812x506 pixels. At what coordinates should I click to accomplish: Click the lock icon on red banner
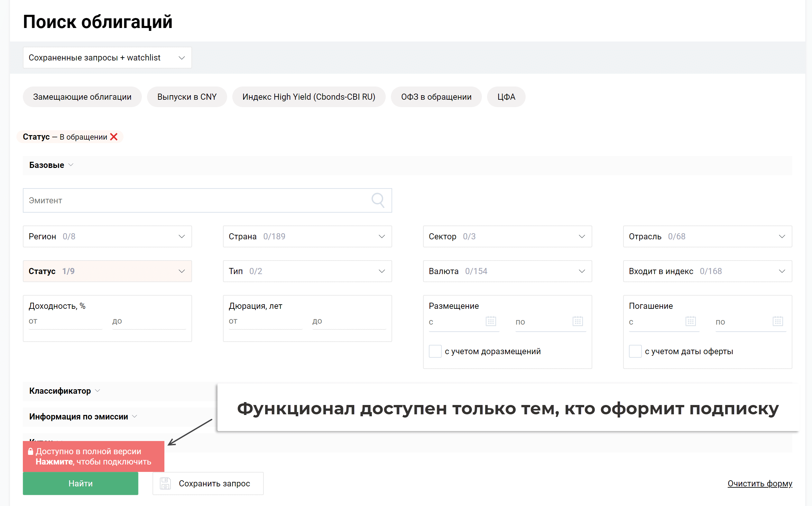pyautogui.click(x=31, y=451)
